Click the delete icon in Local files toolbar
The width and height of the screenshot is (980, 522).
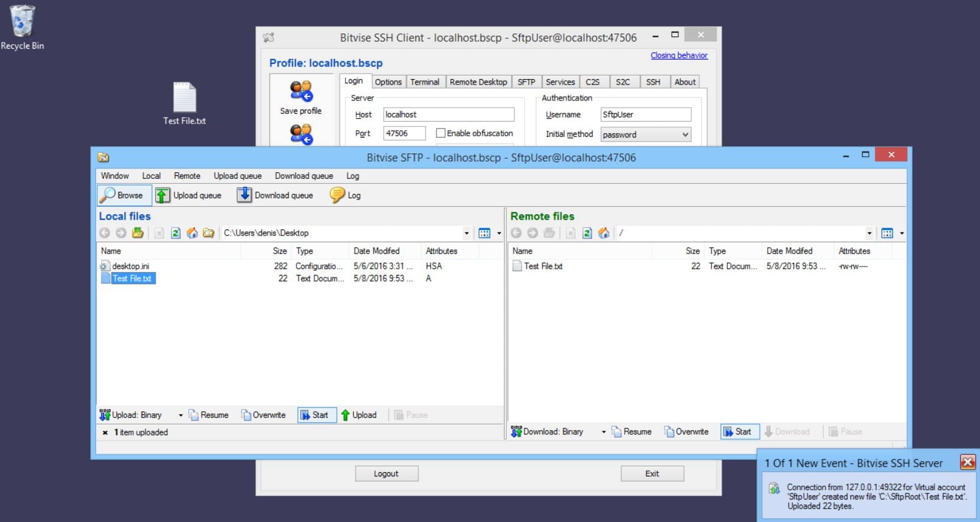(159, 233)
